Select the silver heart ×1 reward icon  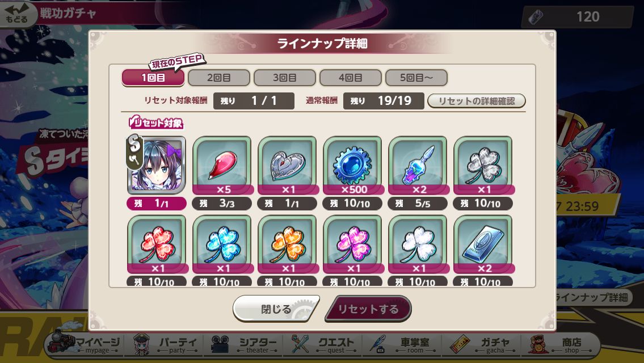[x=287, y=164]
